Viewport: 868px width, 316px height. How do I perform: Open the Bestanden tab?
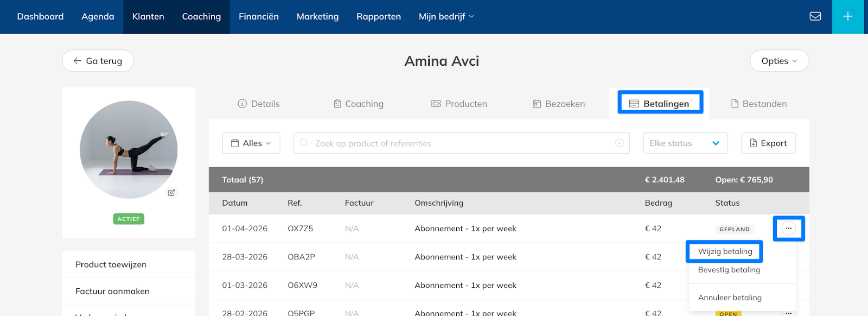pos(758,104)
